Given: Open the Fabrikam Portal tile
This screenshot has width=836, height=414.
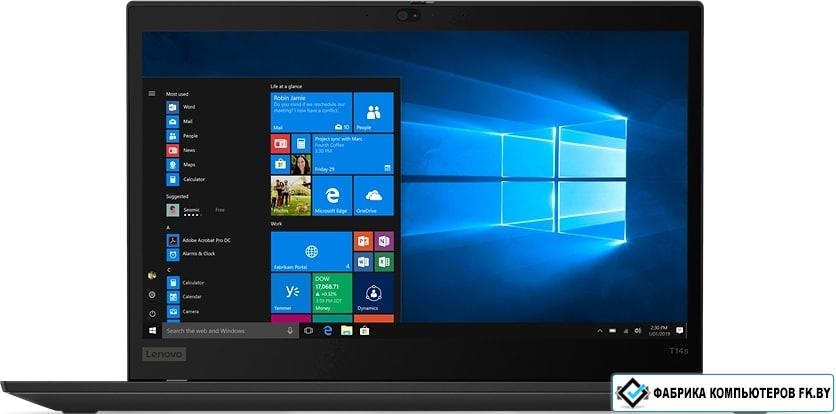Looking at the screenshot, I should pos(311,251).
